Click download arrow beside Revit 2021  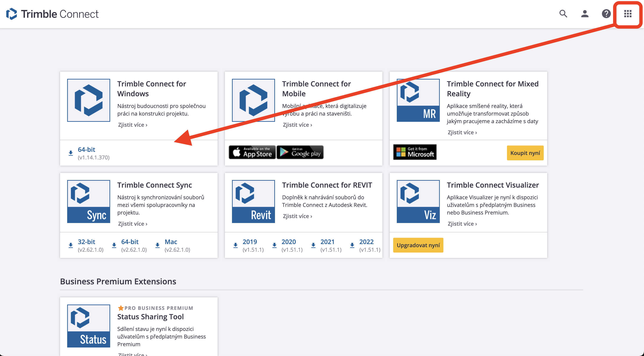[313, 245]
